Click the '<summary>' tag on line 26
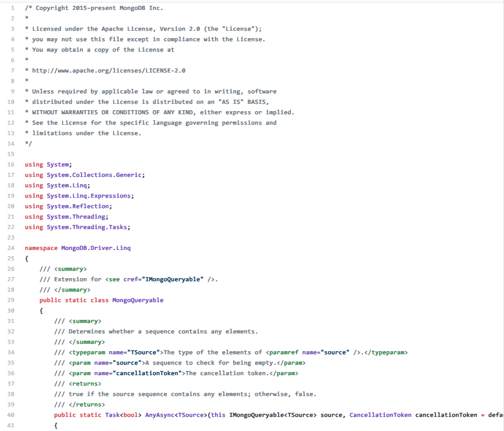504x431 pixels. point(70,269)
